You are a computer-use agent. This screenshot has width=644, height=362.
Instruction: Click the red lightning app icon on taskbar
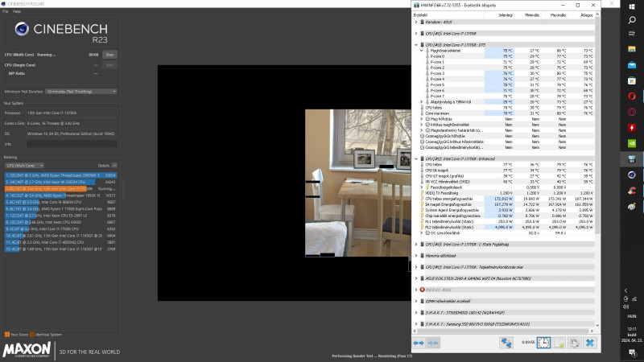click(x=632, y=128)
